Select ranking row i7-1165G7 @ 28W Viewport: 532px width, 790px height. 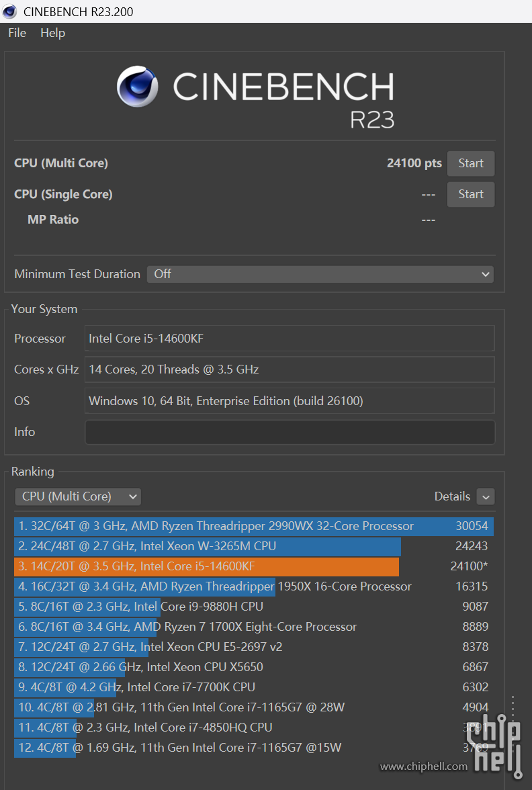pyautogui.click(x=254, y=707)
